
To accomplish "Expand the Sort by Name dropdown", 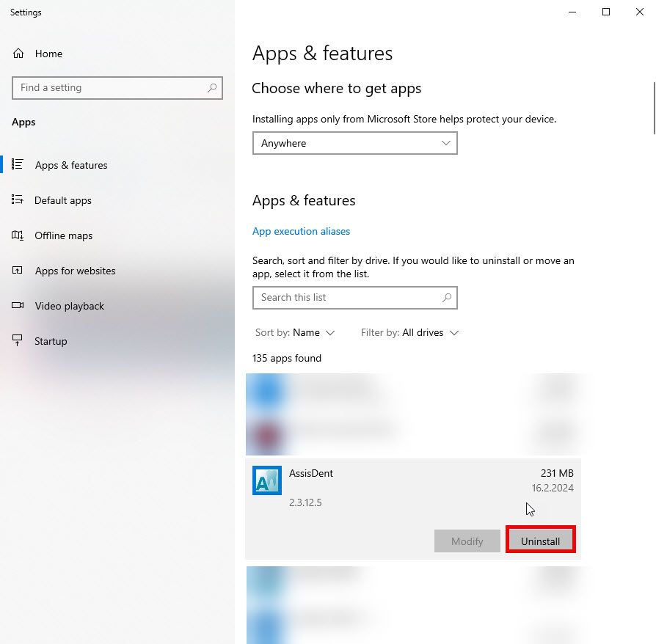I will (x=295, y=332).
